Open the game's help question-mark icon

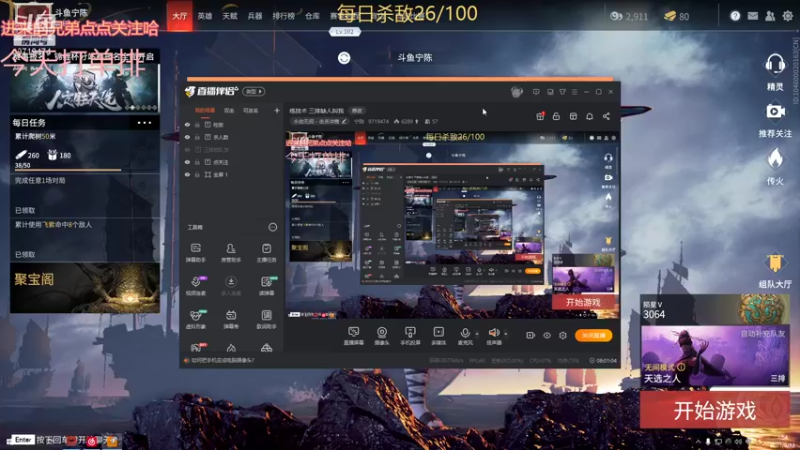(x=735, y=16)
